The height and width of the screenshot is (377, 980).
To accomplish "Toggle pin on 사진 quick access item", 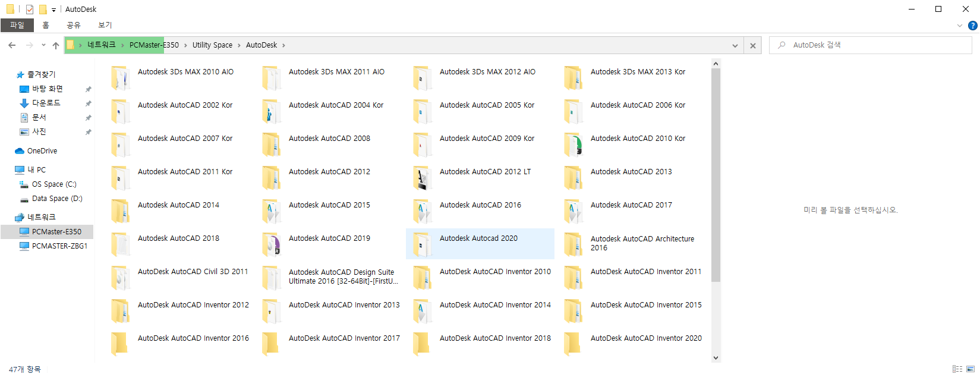I will click(88, 132).
